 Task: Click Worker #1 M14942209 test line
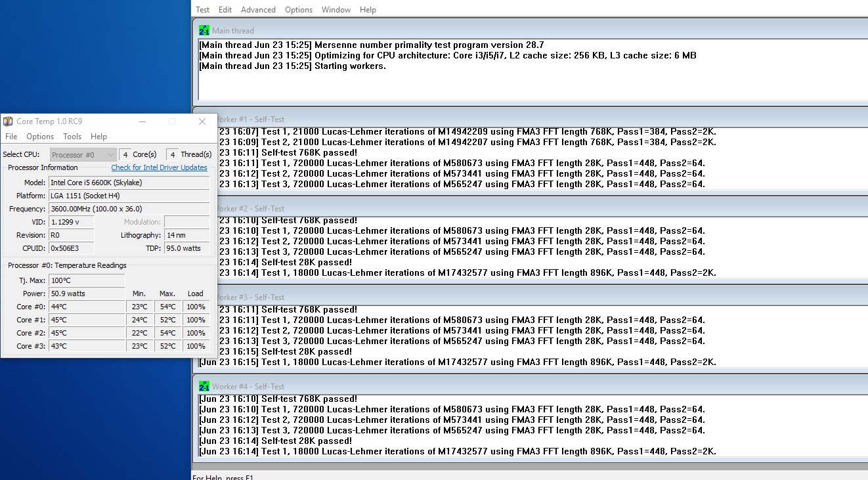coord(467,131)
